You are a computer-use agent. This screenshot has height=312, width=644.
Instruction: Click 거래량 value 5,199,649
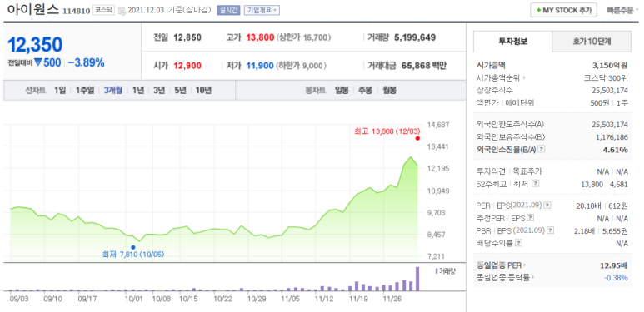point(415,37)
